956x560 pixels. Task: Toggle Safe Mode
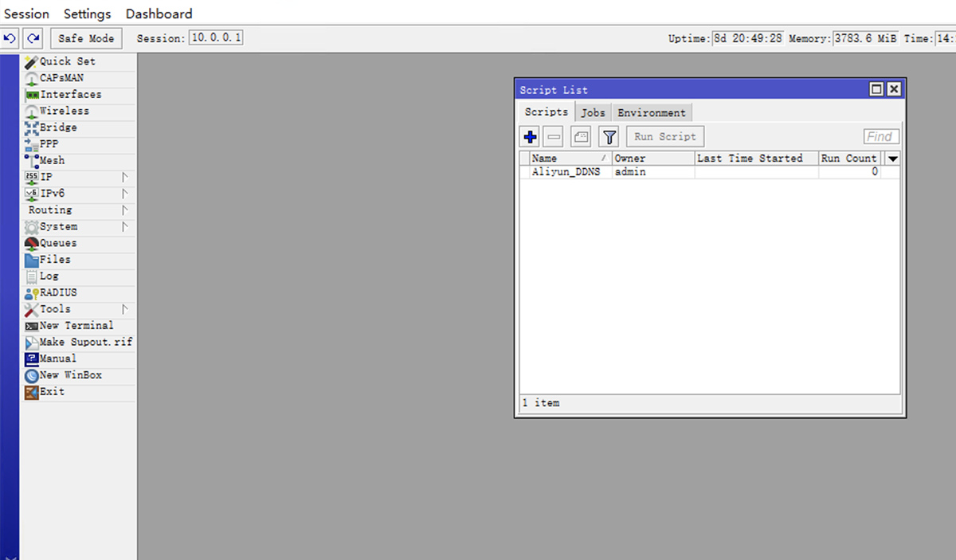[86, 38]
